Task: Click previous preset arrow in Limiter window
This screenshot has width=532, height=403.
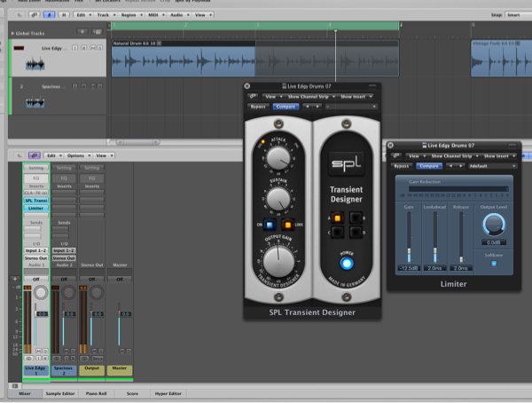Action: tap(450, 166)
